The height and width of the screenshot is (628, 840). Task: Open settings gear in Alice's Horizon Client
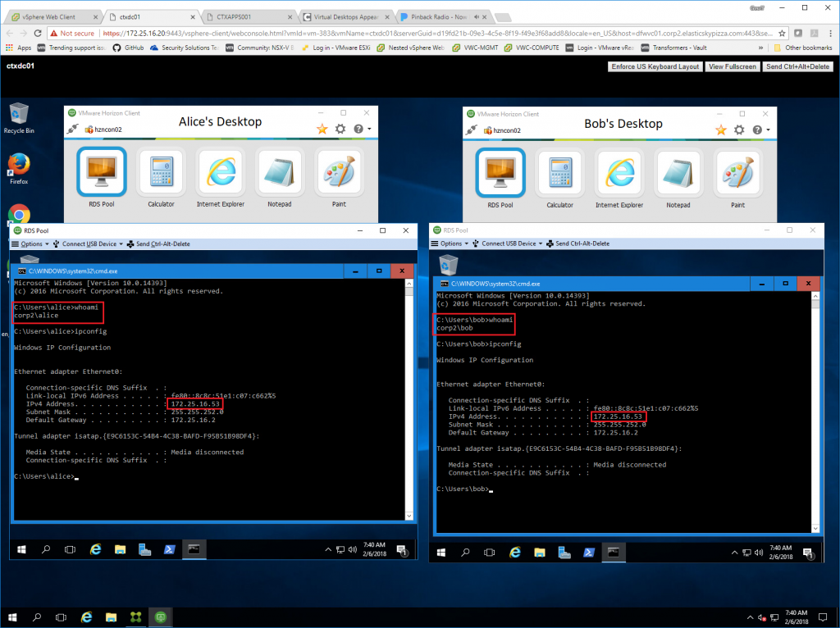340,130
